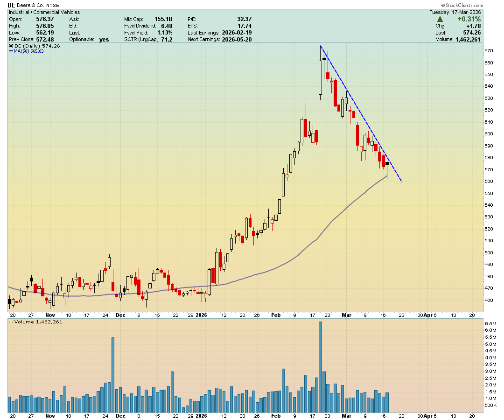Click the 460 price axis label
The image size is (504, 420).
489,300
